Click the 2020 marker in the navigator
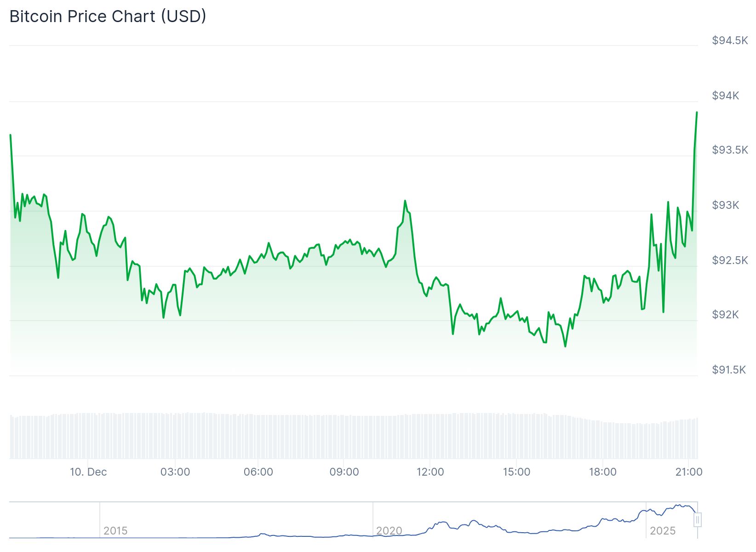 (x=389, y=531)
